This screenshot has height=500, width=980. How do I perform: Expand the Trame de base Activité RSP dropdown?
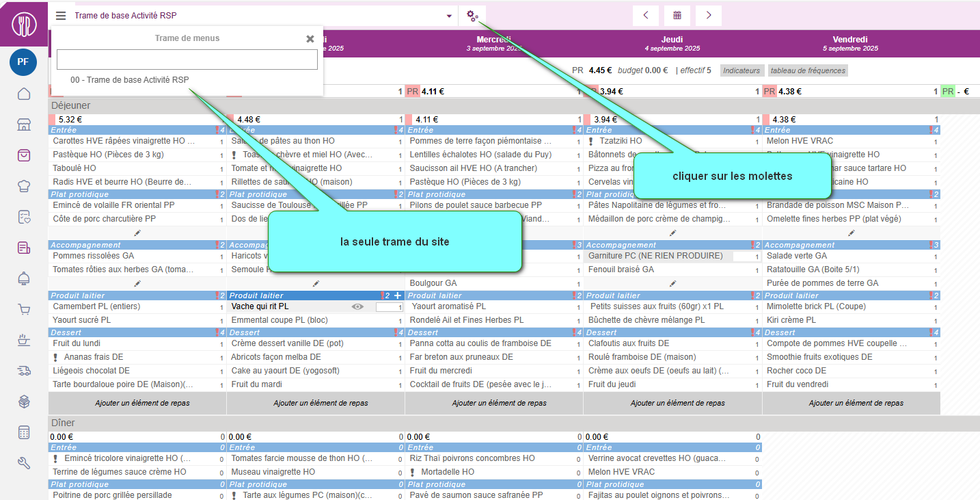click(449, 16)
